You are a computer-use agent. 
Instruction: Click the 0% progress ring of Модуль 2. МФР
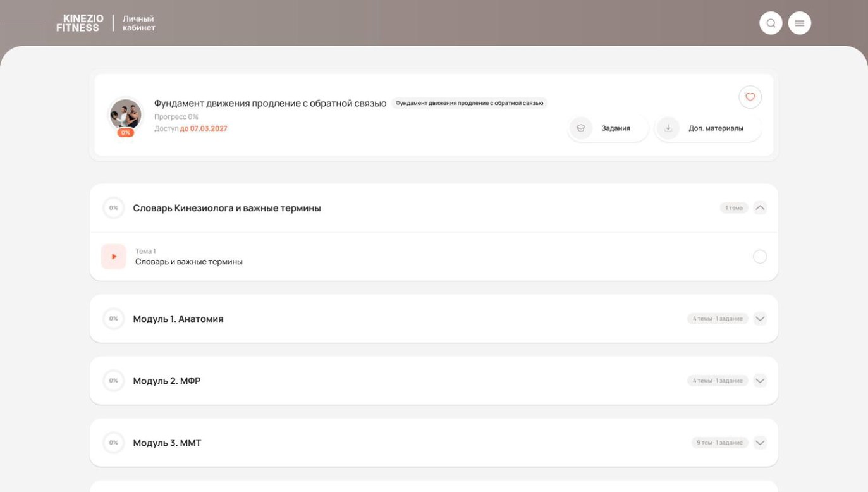pyautogui.click(x=114, y=381)
